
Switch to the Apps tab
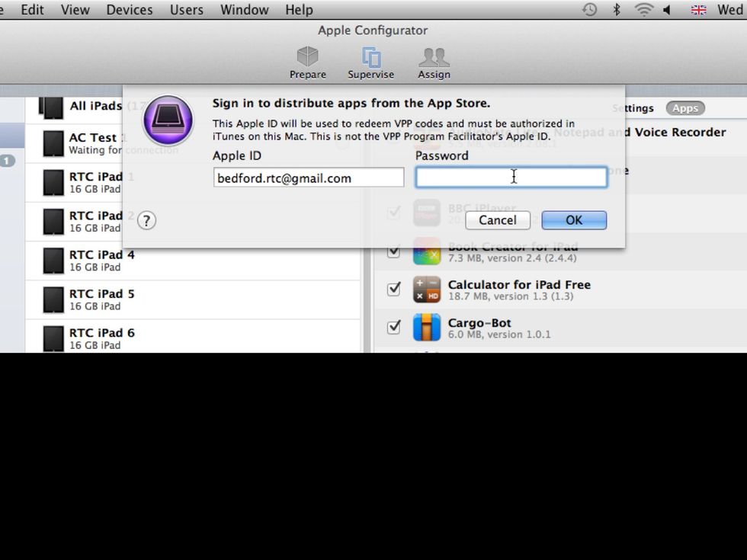pyautogui.click(x=684, y=107)
